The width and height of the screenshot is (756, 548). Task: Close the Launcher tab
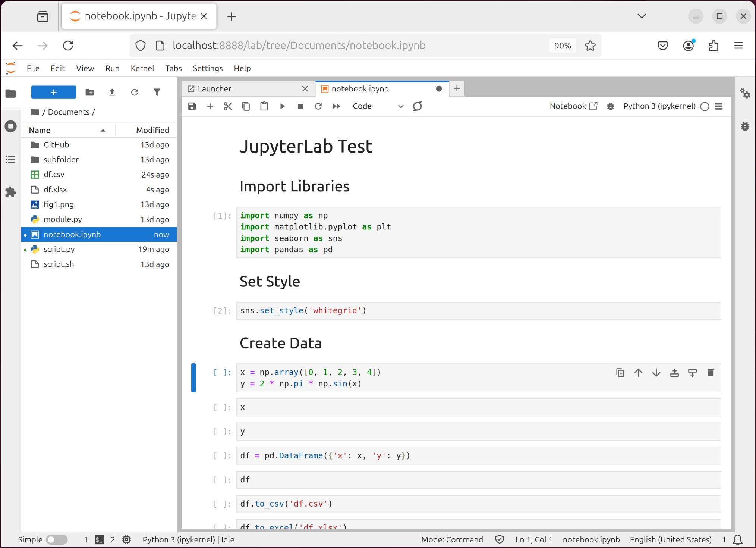305,89
